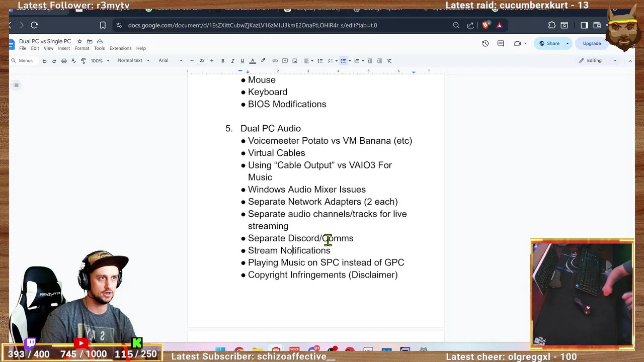Viewport: 644px width, 362px height.
Task: Start a Meet call with the camera icon
Action: point(517,43)
